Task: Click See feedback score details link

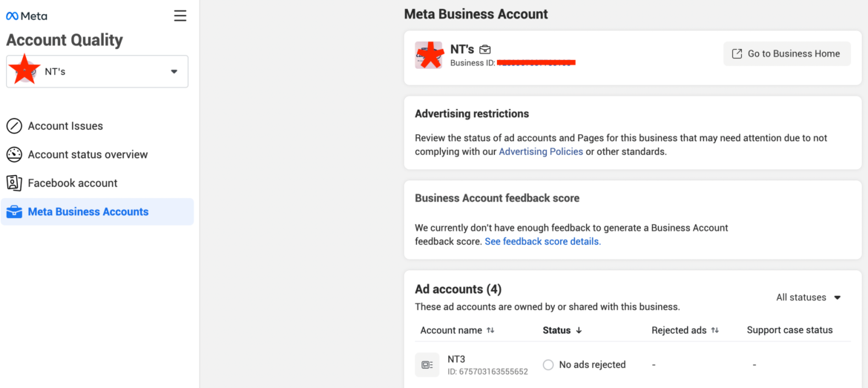Action: [542, 241]
